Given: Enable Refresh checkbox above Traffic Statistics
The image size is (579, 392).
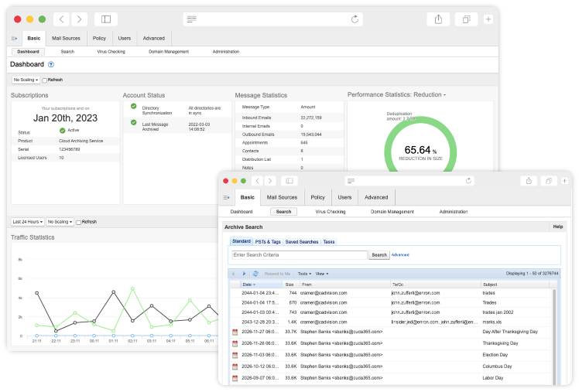Looking at the screenshot, I should 78,222.
